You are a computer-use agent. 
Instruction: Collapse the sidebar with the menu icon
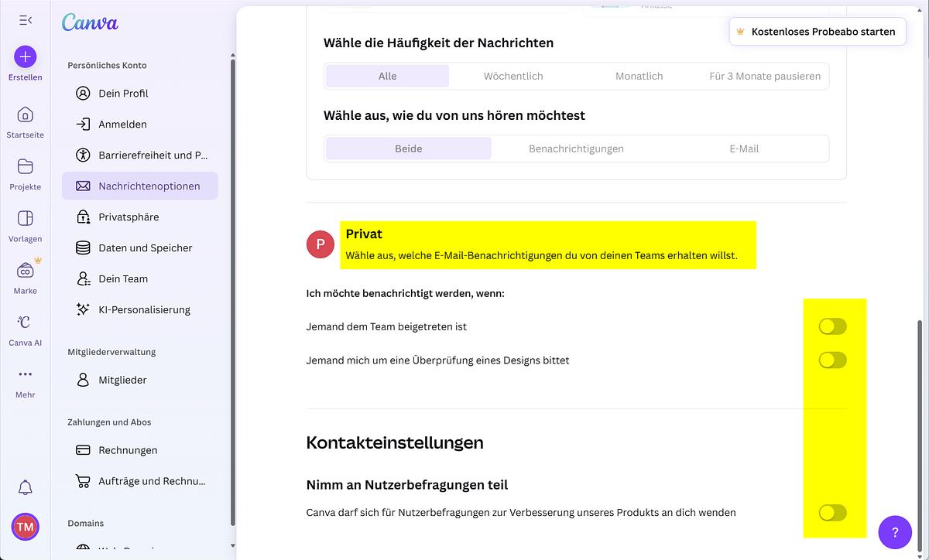26,20
